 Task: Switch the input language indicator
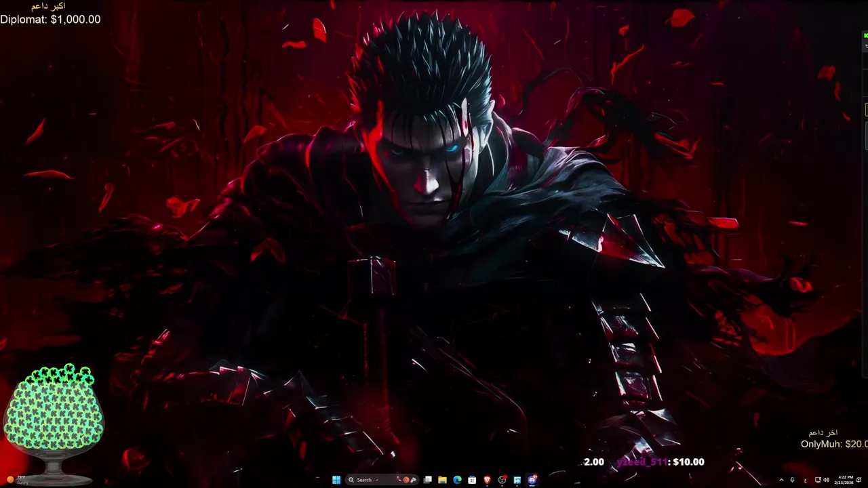tap(806, 481)
